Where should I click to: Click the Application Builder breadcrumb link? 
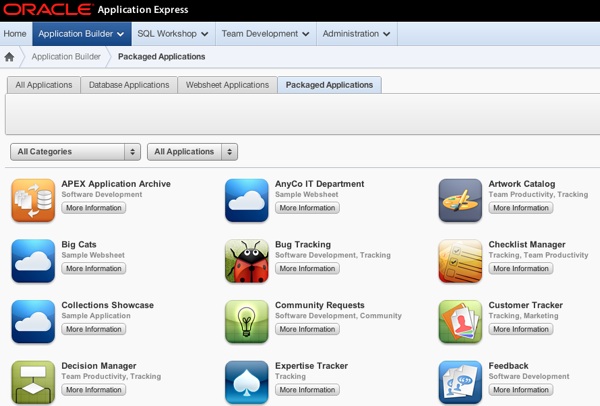coord(66,57)
